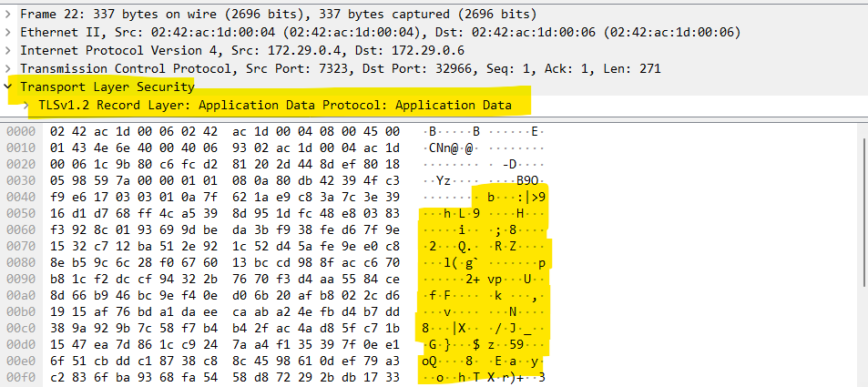Click first hex byte 02 at offset 0000
This screenshot has width=868, height=387.
click(x=58, y=132)
